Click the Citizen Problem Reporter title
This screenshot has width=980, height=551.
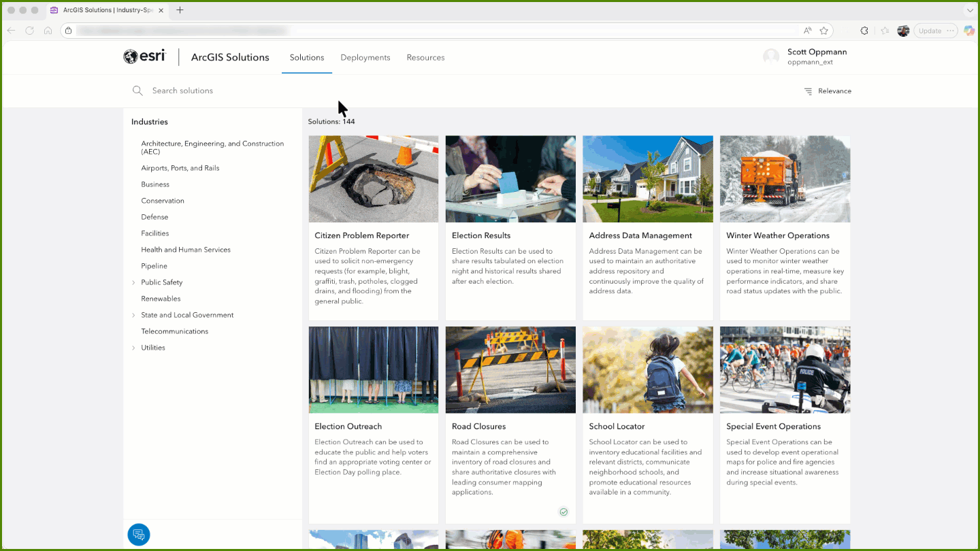tap(362, 235)
